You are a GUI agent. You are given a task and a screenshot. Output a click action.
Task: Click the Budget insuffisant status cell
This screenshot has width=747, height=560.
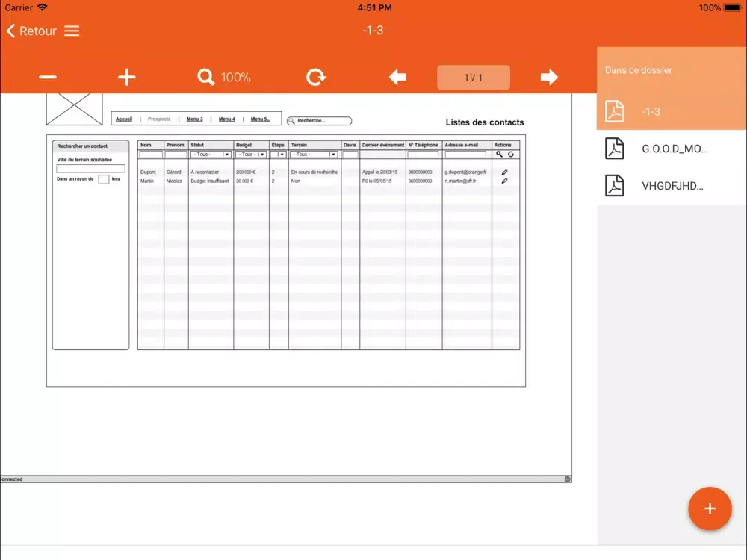click(x=210, y=181)
